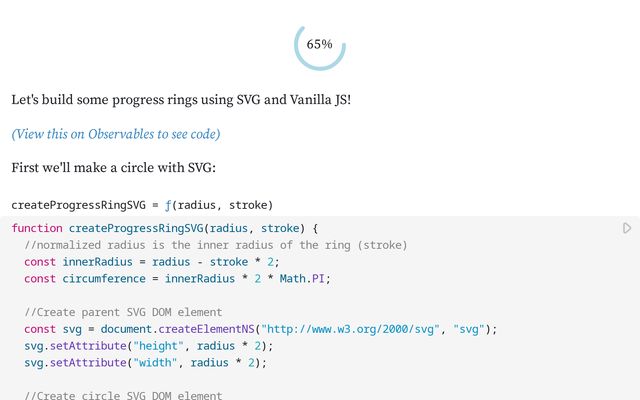
Task: Click the w3.org namespace URL string
Action: tap(350, 329)
